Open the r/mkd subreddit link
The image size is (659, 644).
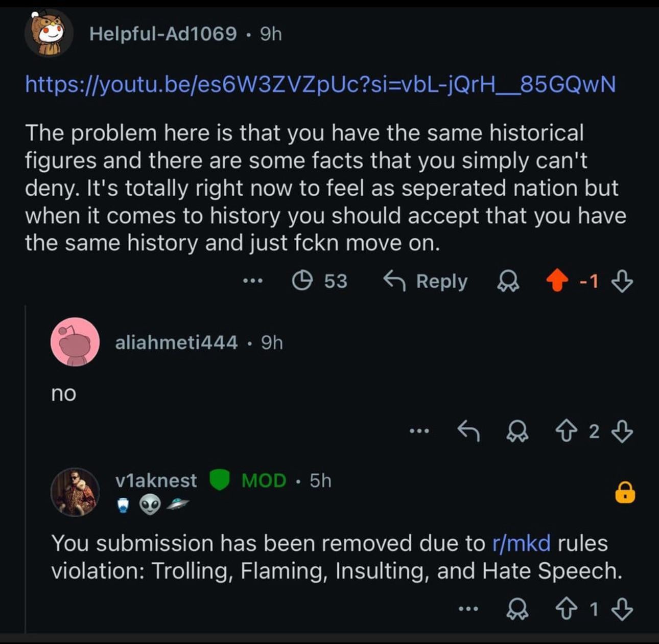coord(522,543)
